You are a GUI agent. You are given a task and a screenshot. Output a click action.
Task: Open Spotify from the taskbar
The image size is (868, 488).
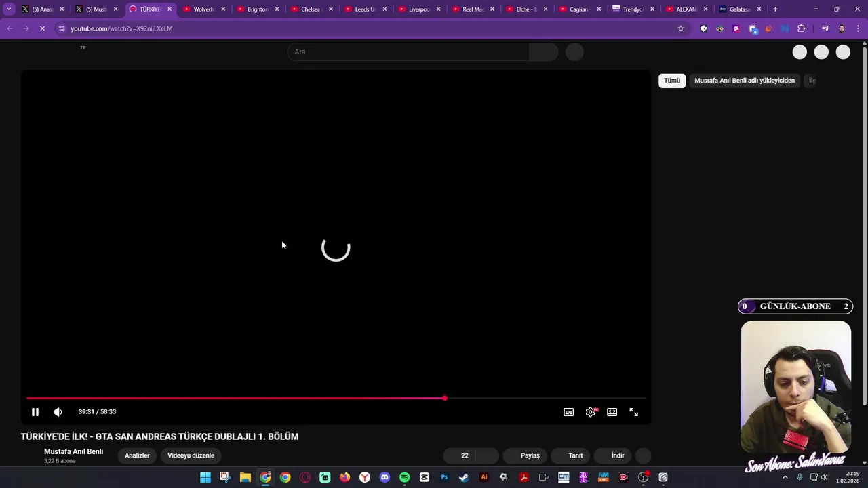pyautogui.click(x=405, y=477)
